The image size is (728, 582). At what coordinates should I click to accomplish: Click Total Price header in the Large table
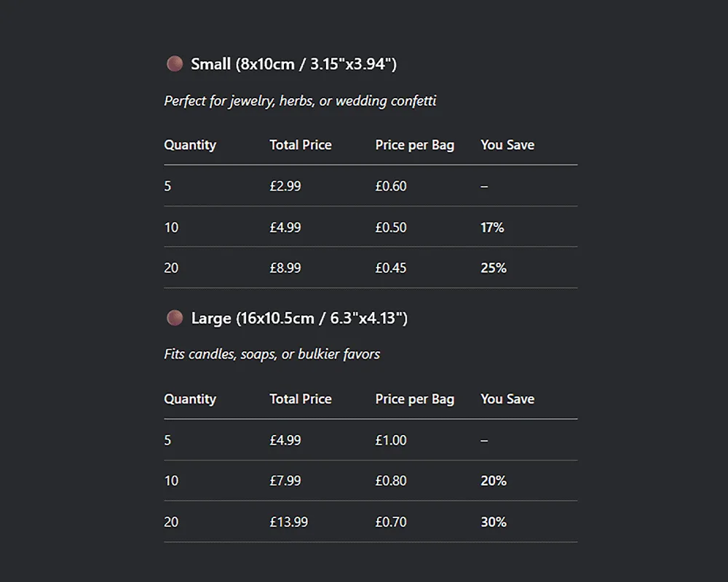300,399
